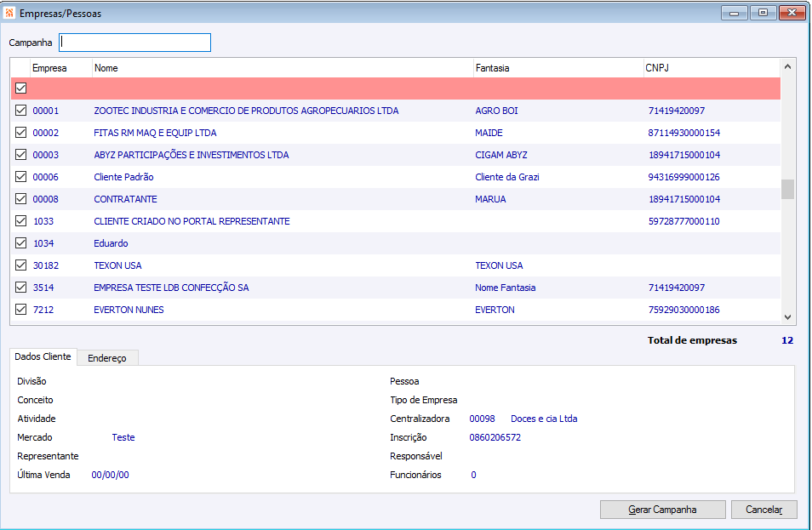Click the ABYZ PARTICIPAÇÕES E INVESTIMENTOS LTDA name
This screenshot has width=812, height=530.
point(192,155)
